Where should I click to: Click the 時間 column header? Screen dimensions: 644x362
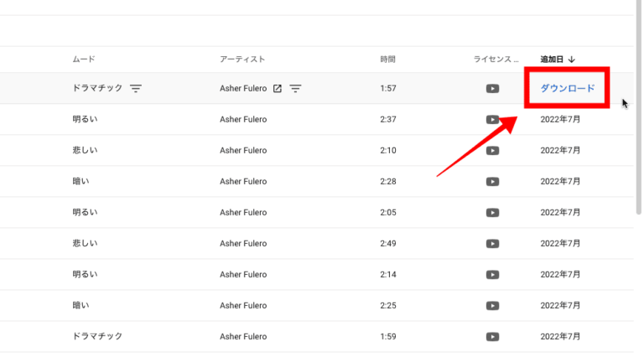(387, 59)
